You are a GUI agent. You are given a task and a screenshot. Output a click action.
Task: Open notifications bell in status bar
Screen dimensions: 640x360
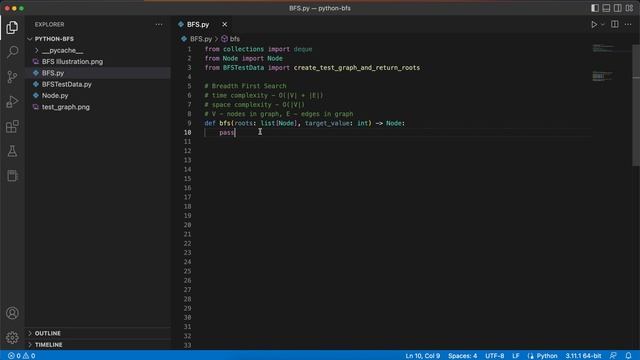629,356
